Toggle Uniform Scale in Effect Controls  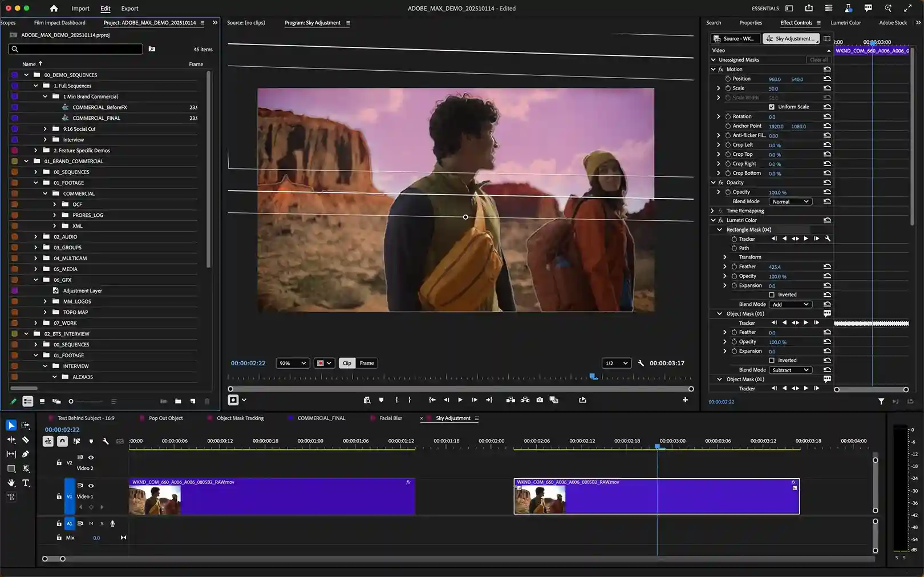771,107
